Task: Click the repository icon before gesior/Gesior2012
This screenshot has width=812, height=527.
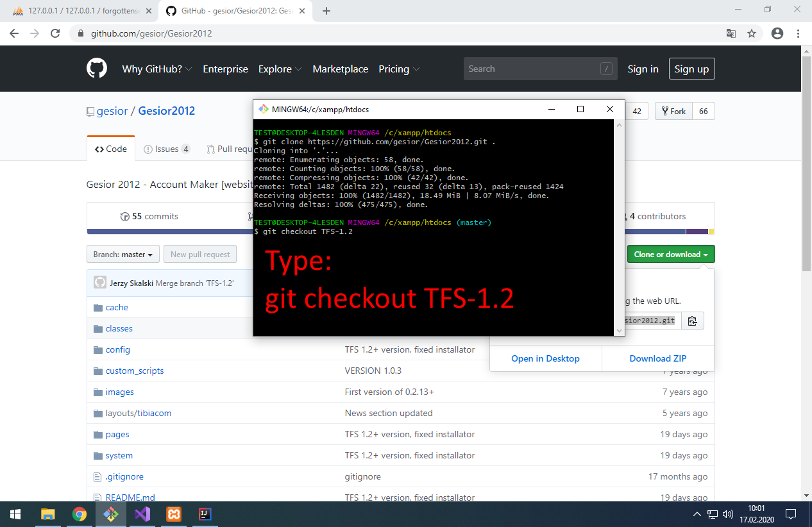Action: tap(90, 110)
